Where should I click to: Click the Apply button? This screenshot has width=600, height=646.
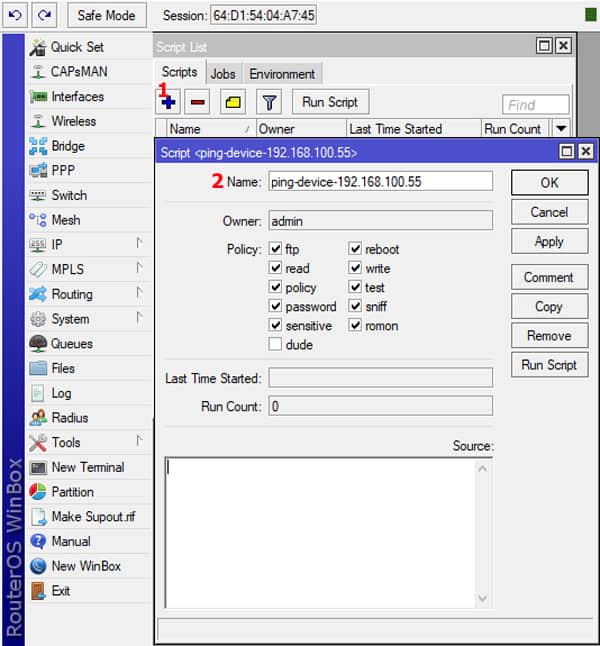548,241
